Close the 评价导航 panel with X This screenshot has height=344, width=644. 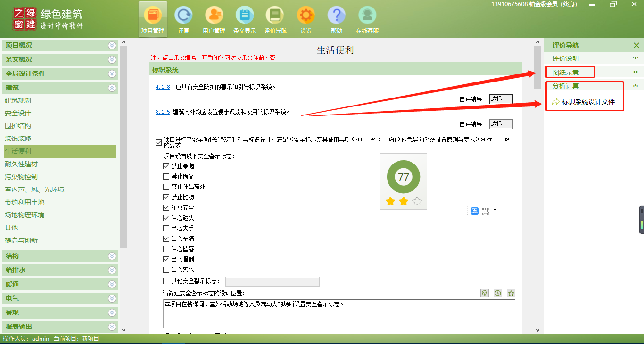point(636,46)
